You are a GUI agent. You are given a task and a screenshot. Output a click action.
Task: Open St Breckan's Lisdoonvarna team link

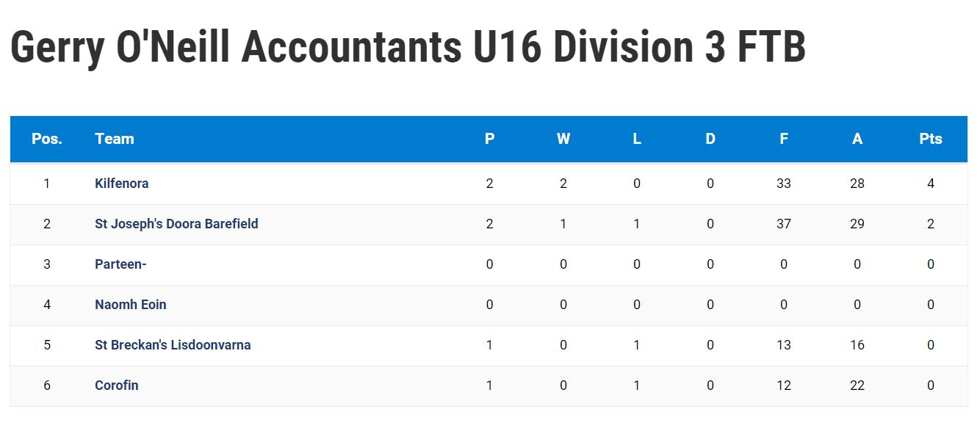[x=173, y=345]
